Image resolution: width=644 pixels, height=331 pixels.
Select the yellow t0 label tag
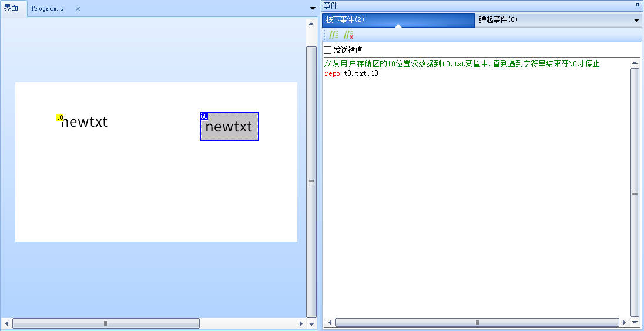pyautogui.click(x=60, y=117)
